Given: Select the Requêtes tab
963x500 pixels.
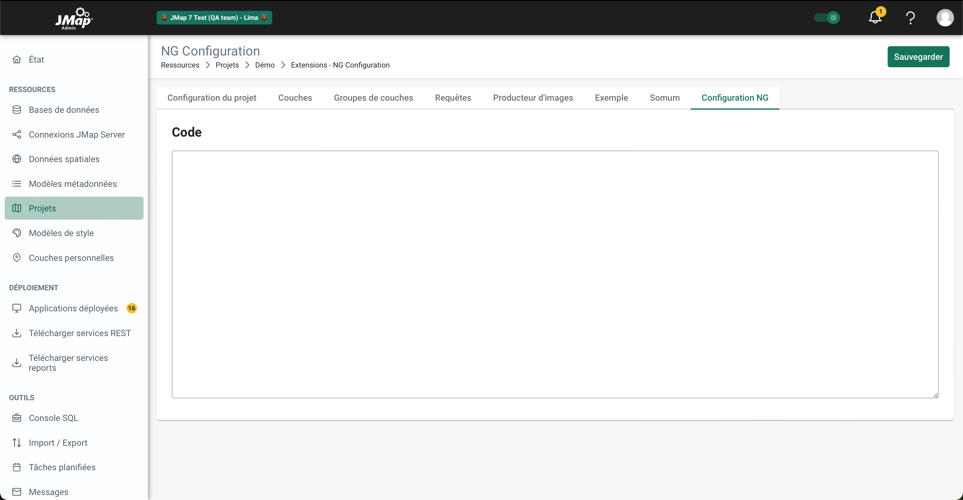Looking at the screenshot, I should pos(452,98).
